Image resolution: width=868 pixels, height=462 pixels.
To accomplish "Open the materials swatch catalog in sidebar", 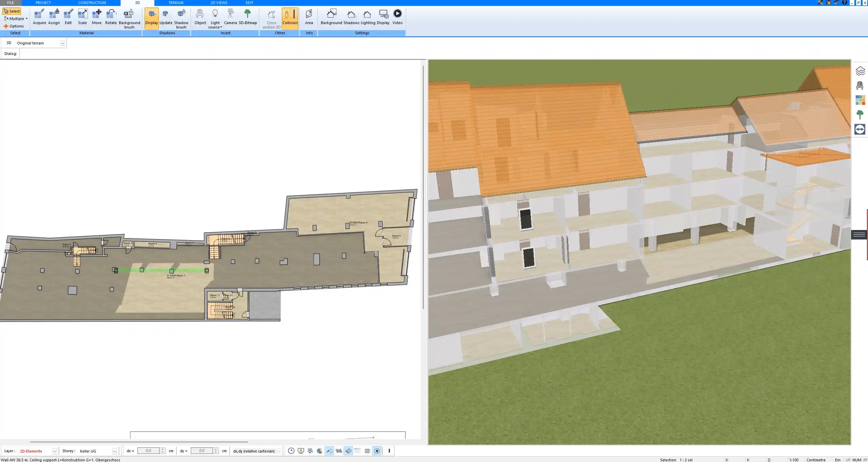I will point(860,100).
